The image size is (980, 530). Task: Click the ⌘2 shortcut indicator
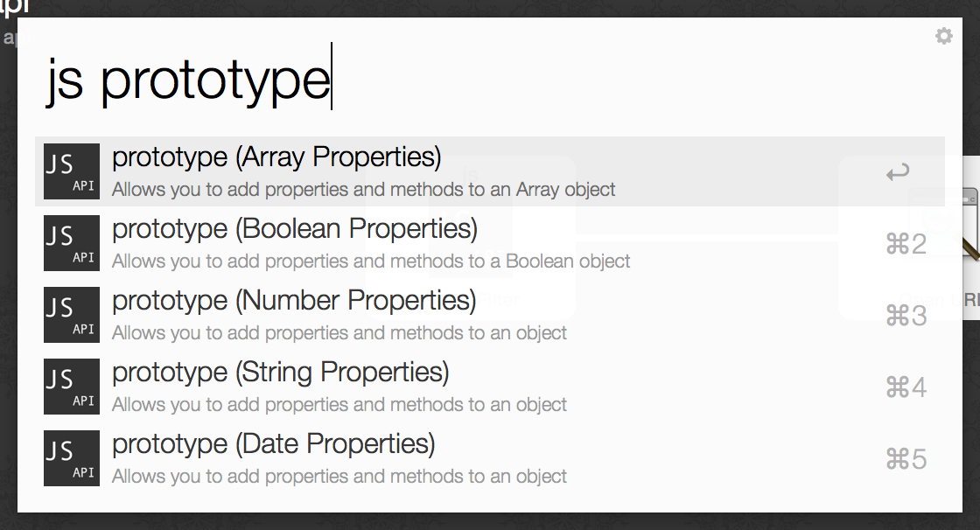(906, 244)
